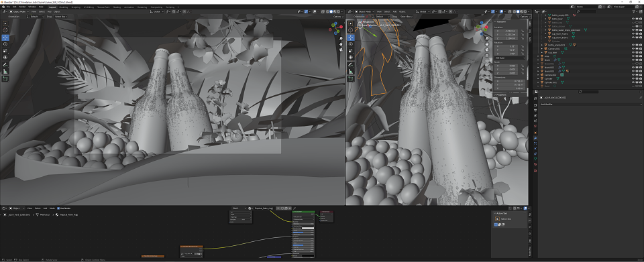Open the Modeling workspace tab

click(64, 7)
